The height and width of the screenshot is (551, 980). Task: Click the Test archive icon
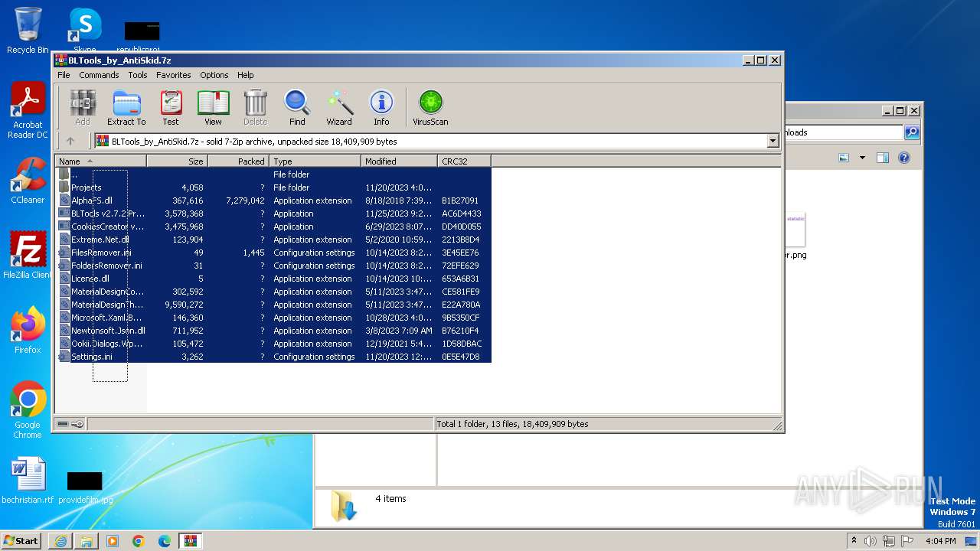pos(171,107)
